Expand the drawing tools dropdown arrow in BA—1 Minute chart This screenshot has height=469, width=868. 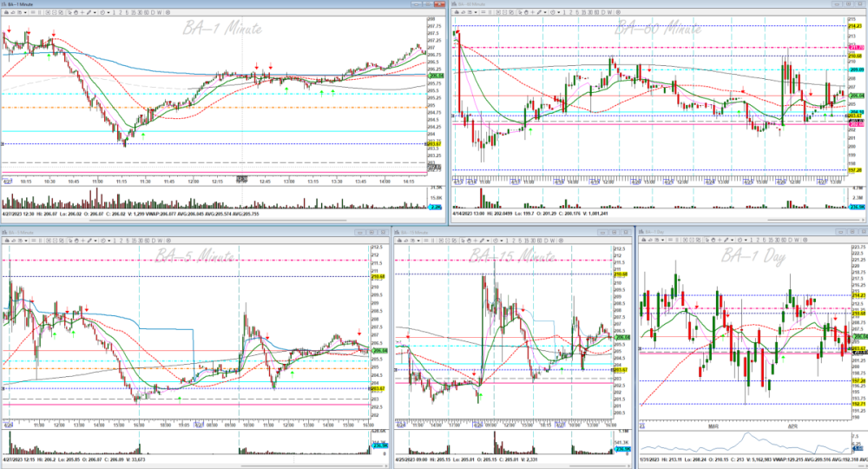95,12
